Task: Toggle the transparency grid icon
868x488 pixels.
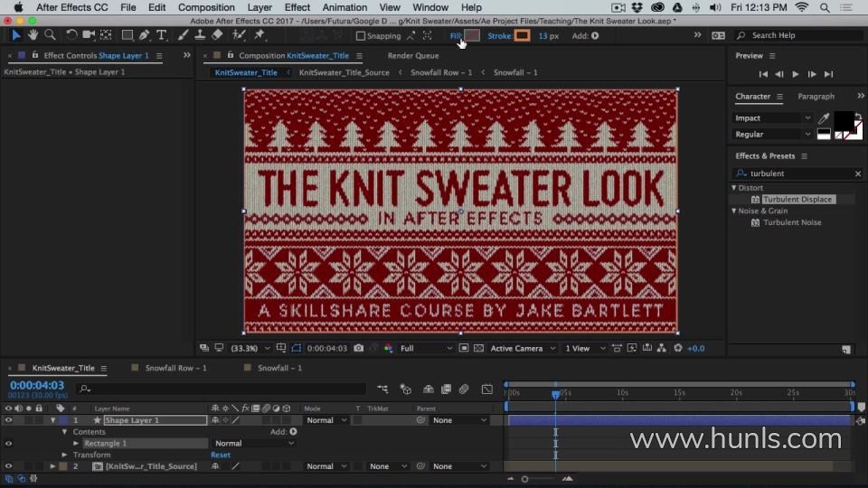Action: pyautogui.click(x=479, y=348)
